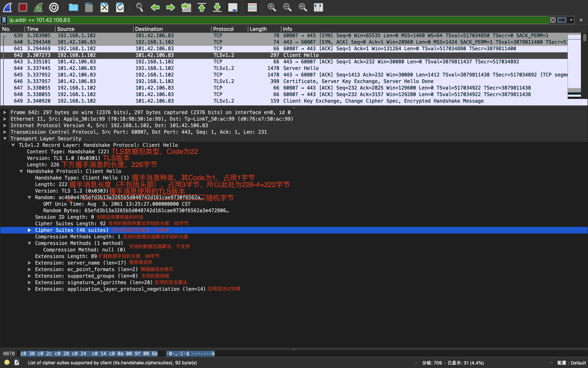
Task: Stop the running capture with red square
Action: pos(23,7)
